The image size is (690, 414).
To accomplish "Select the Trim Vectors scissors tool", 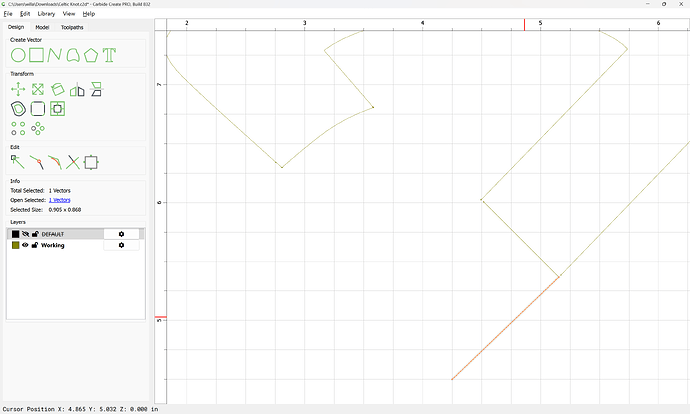I will coord(73,161).
